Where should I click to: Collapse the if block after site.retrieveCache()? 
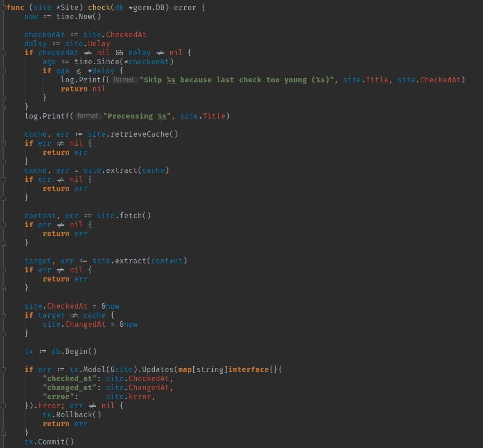(x=4, y=143)
